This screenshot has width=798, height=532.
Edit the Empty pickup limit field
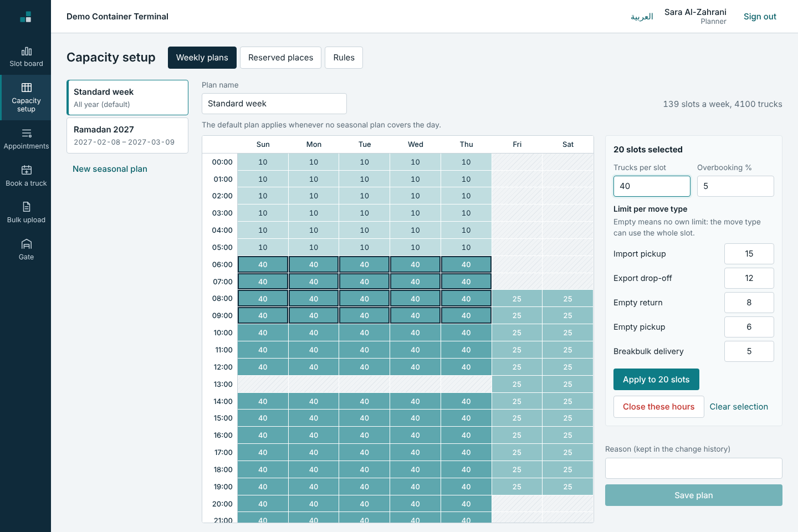click(x=749, y=327)
